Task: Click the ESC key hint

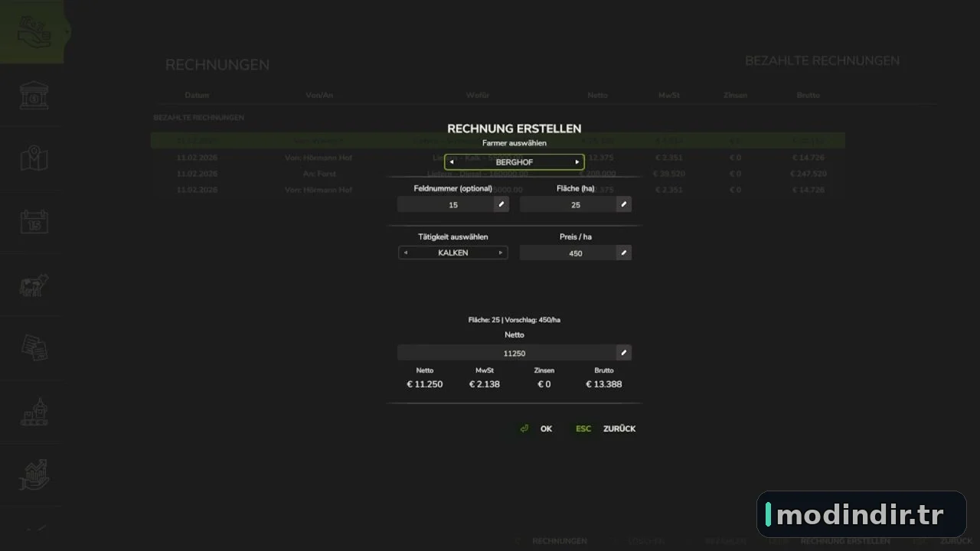Action: pos(583,429)
